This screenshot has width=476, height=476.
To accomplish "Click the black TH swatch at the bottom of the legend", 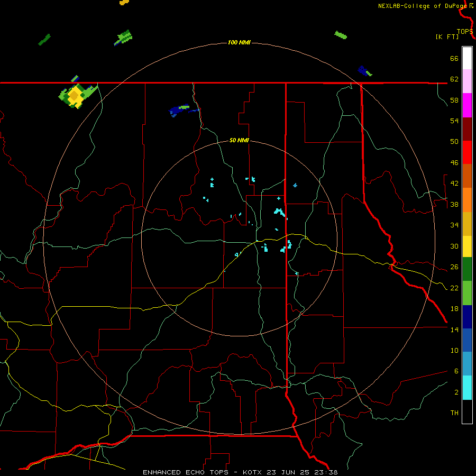I will click(x=467, y=411).
